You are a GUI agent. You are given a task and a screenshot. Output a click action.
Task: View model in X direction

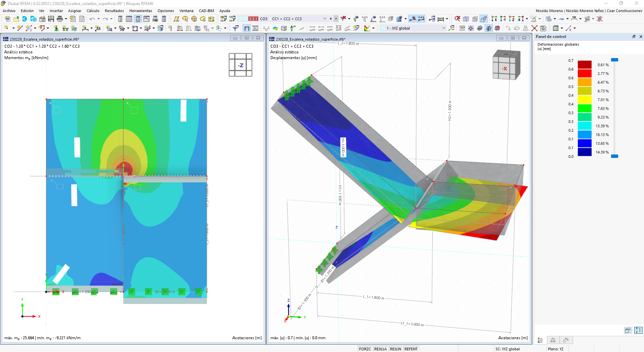tap(494, 19)
